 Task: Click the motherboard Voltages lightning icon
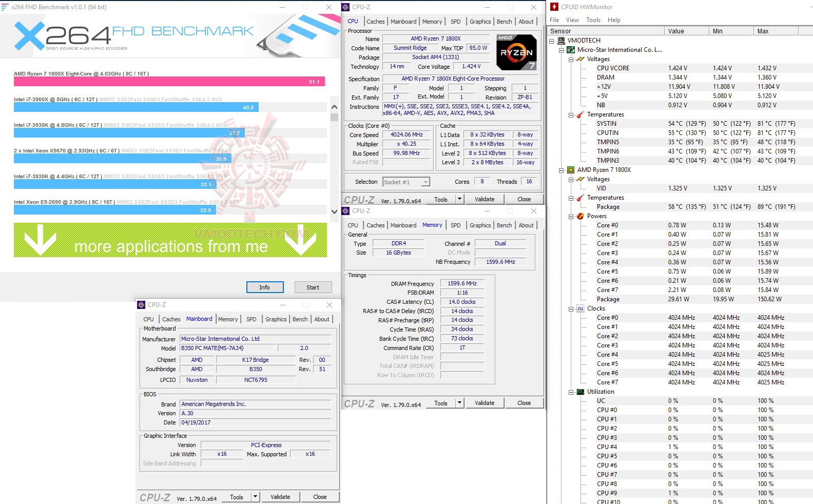(x=580, y=59)
